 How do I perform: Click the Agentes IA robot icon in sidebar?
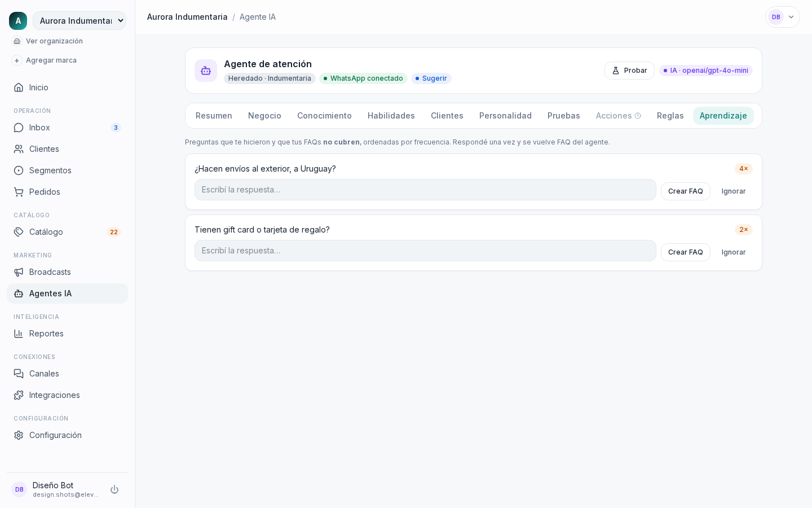(x=19, y=294)
